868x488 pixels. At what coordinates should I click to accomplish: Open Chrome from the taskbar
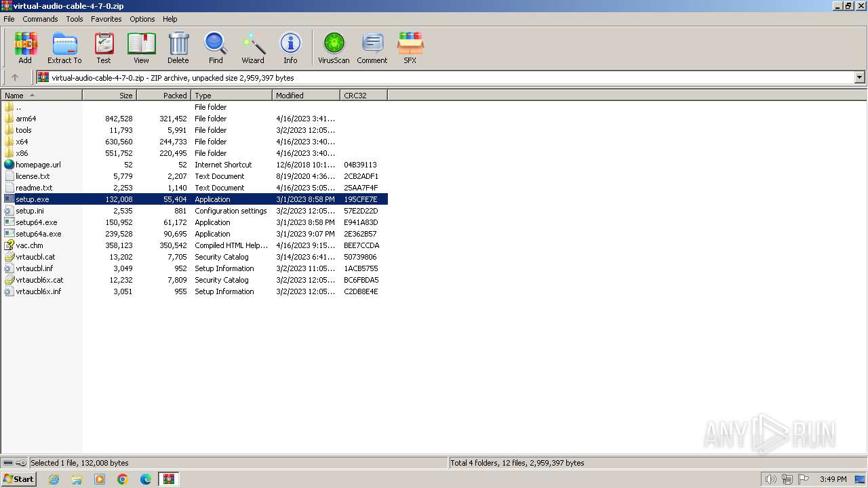[123, 479]
